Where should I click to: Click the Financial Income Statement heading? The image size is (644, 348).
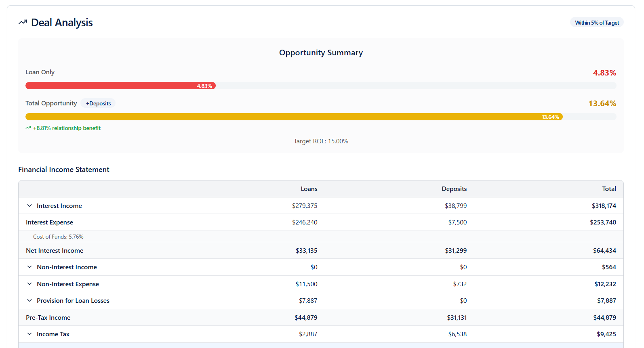[64, 170]
